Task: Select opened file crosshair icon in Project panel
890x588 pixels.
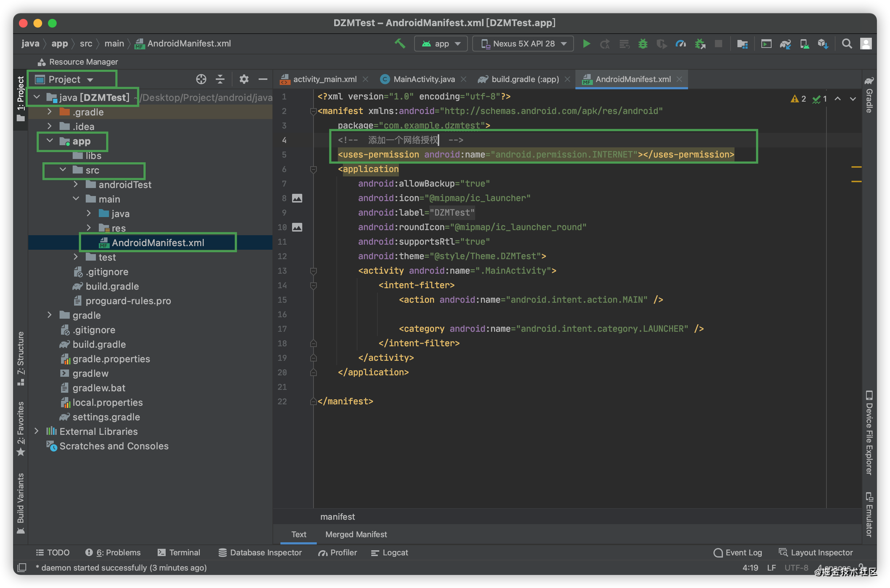Action: pyautogui.click(x=201, y=79)
